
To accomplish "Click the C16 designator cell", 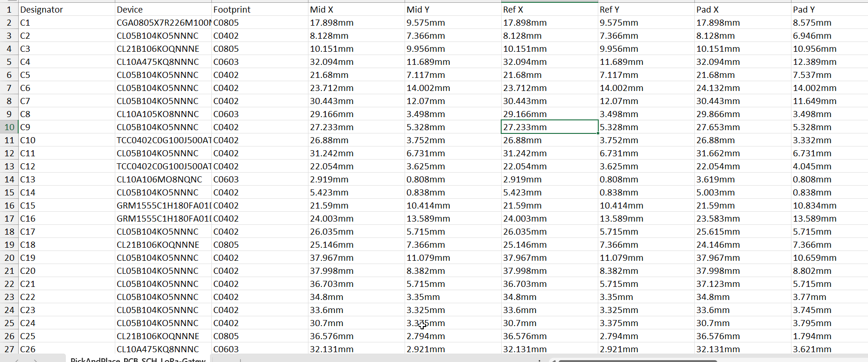I will [66, 218].
